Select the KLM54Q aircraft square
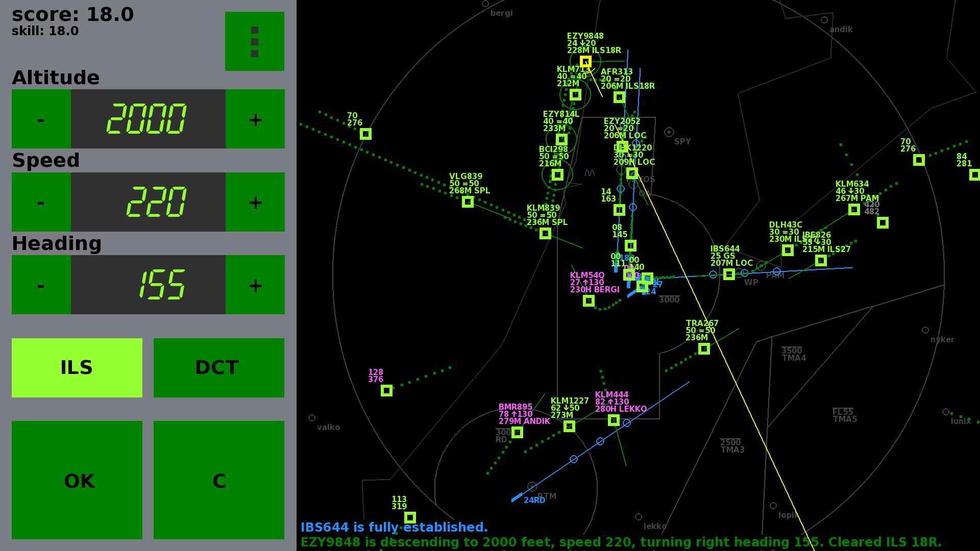980x551 pixels. pyautogui.click(x=589, y=300)
